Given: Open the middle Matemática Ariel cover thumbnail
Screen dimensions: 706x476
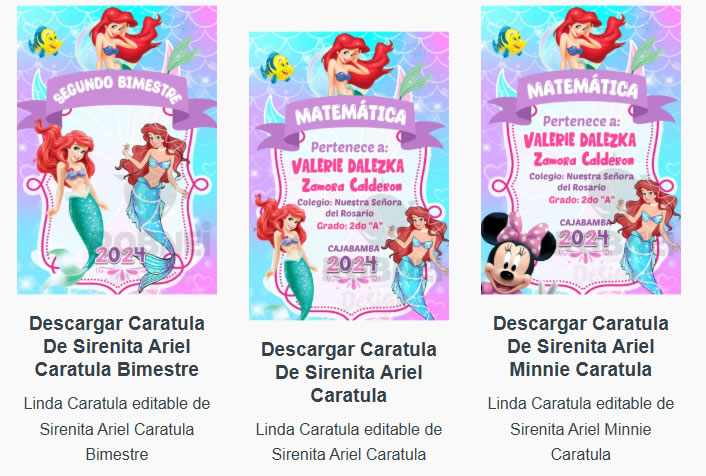Looking at the screenshot, I should (349, 176).
